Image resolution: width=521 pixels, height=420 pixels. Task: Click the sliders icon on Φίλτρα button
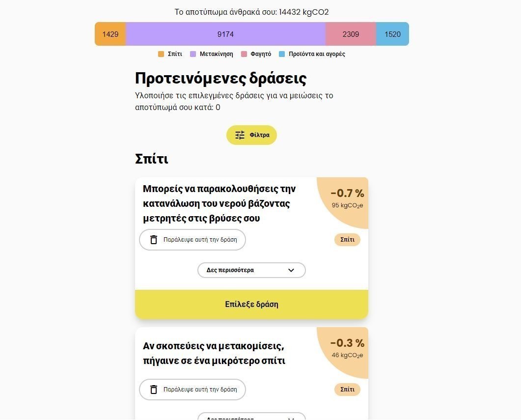(x=240, y=135)
